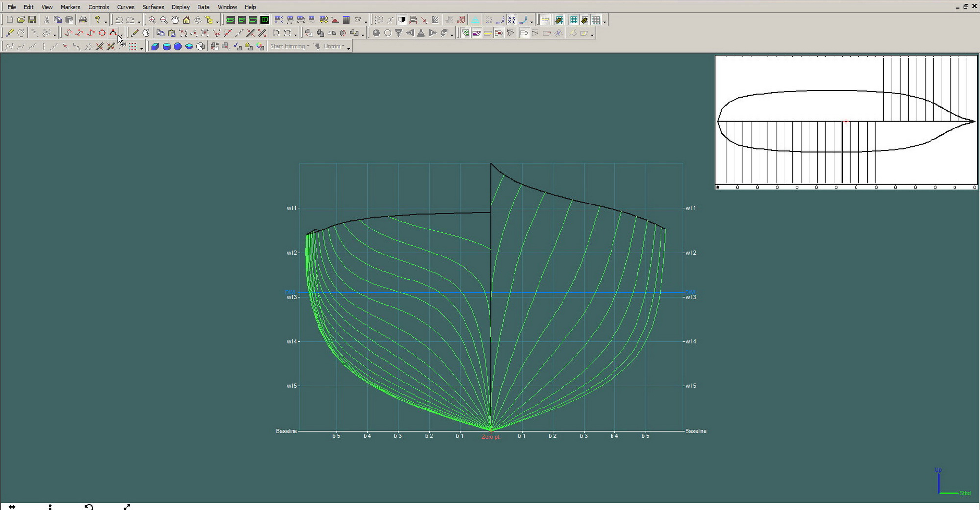The width and height of the screenshot is (980, 510).
Task: Select the bold current station in plan inset
Action: click(843, 152)
